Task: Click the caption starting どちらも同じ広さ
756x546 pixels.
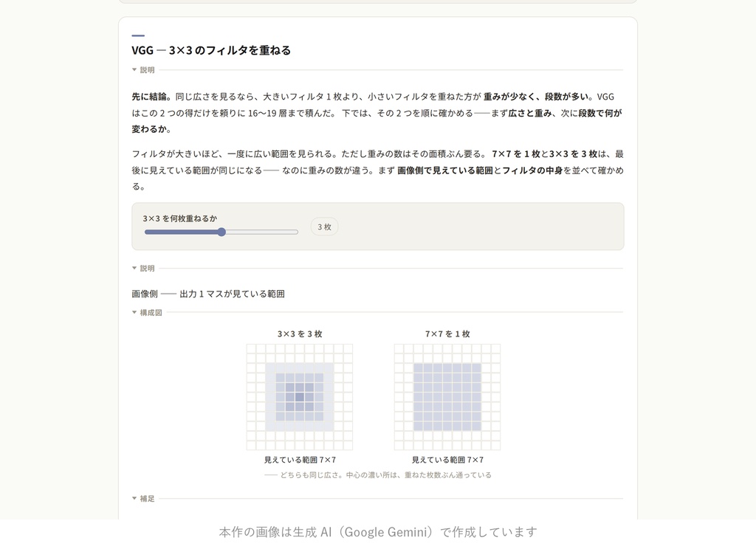Action: tap(378, 475)
